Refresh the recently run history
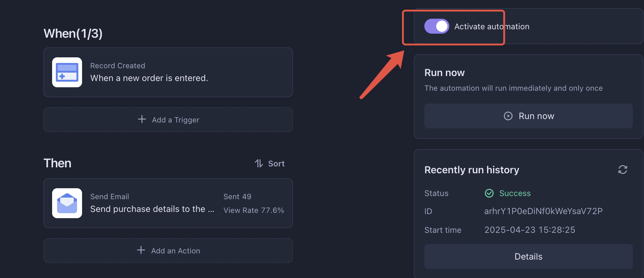The width and height of the screenshot is (644, 278). tap(622, 170)
